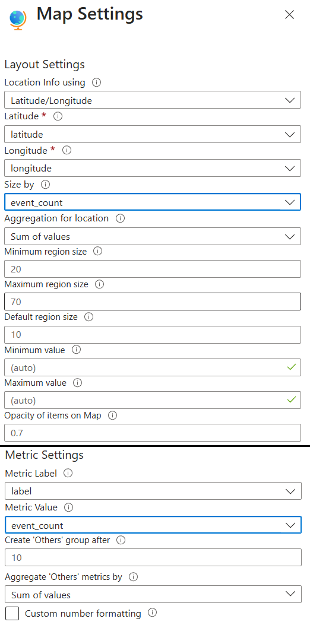Open the Latitude/Longitude location dropdown
Viewport: 310px width, 644px height.
point(153,100)
